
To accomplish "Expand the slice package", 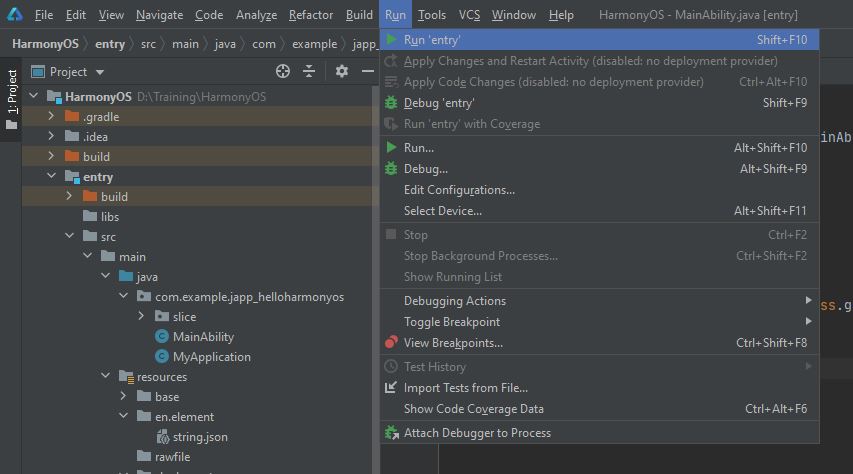I will [x=141, y=316].
